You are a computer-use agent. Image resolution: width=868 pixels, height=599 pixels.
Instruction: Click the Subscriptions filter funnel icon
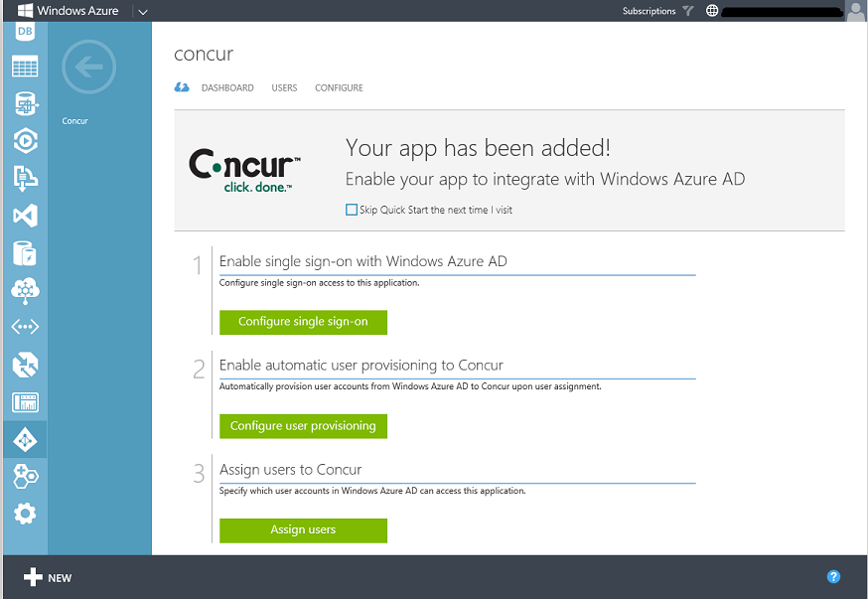coord(688,11)
